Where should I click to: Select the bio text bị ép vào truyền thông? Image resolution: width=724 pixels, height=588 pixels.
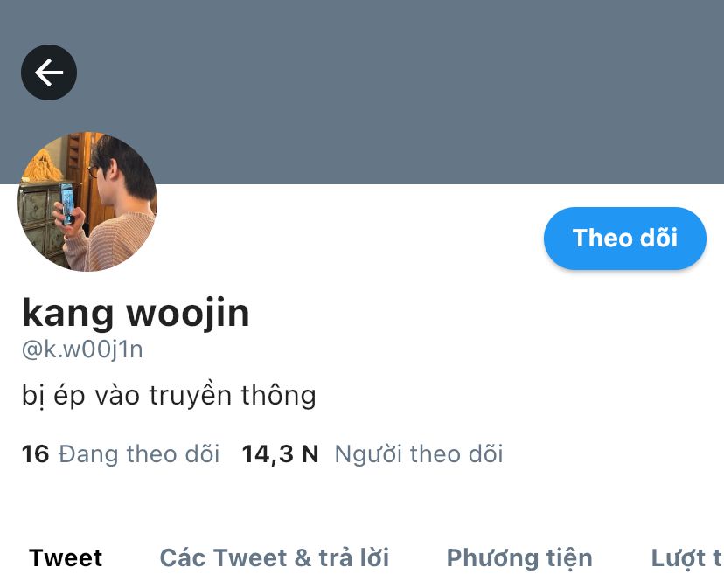(169, 396)
